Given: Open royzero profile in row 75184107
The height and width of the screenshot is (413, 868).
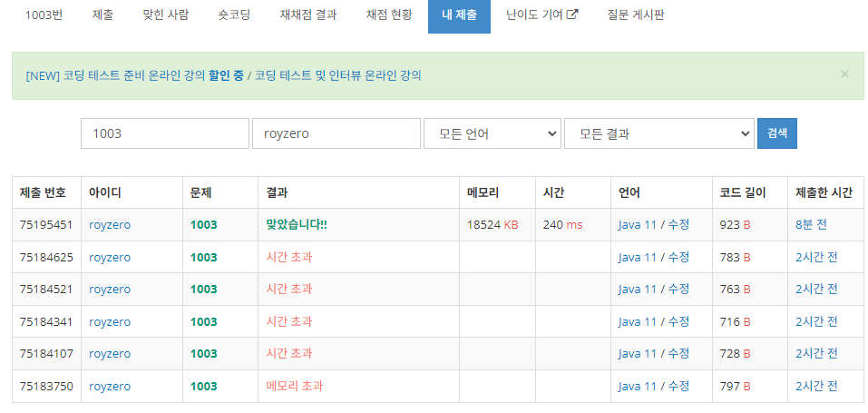Looking at the screenshot, I should tap(110, 354).
